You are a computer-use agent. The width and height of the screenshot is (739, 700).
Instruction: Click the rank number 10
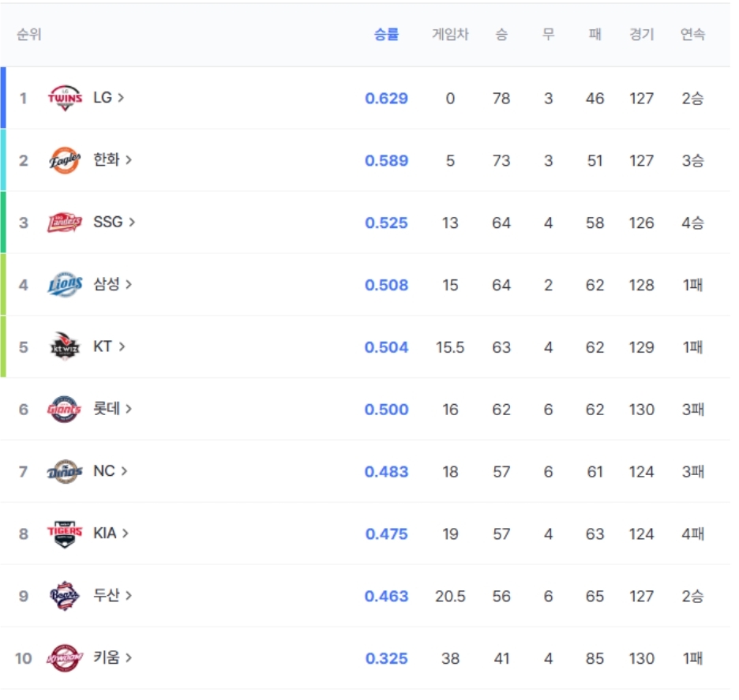coord(23,658)
